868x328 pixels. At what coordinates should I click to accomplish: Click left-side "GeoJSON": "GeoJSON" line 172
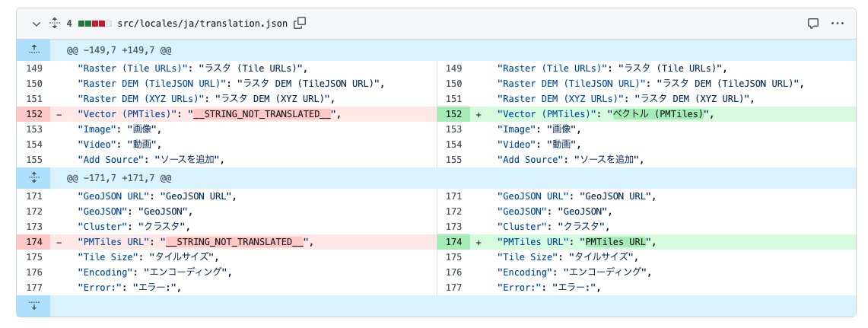pos(135,212)
